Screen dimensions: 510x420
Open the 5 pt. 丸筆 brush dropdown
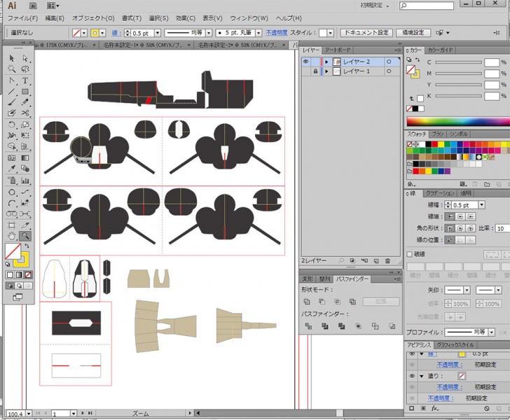point(259,33)
